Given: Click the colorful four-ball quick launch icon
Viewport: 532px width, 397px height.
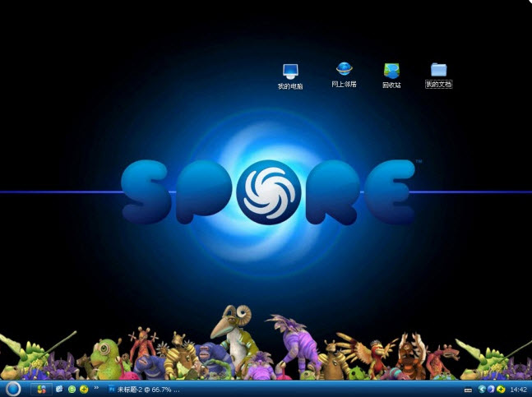Looking at the screenshot, I should (41, 390).
